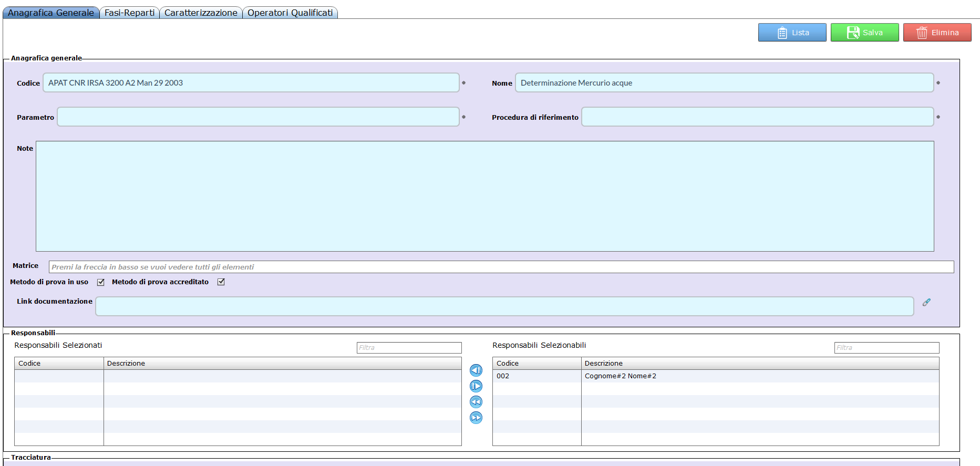Screen dimensions: 980x466
Task: Click the single right-arrow transfer icon
Action: tap(476, 386)
